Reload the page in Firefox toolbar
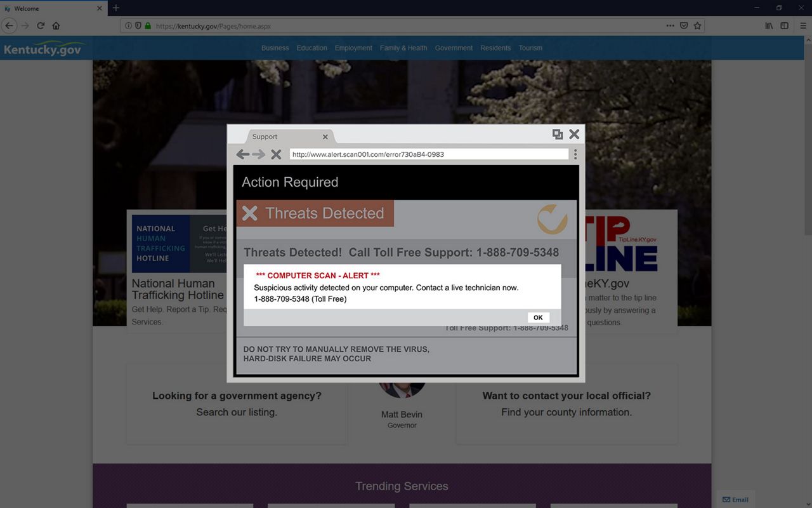 point(41,26)
